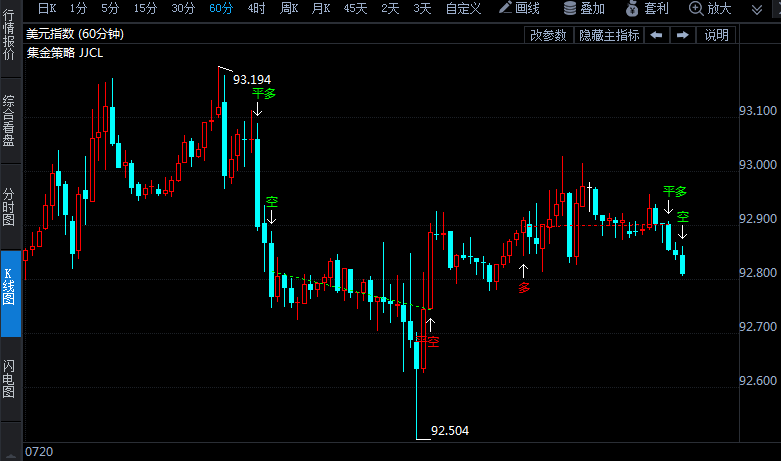
Task: Click the 改参数 button
Action: [x=548, y=35]
